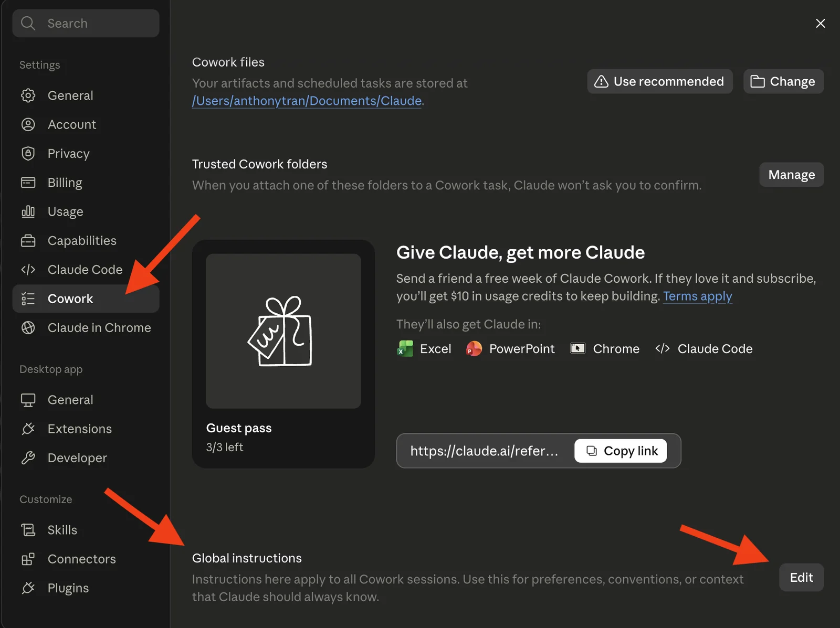The width and height of the screenshot is (840, 628).
Task: Open the General settings page
Action: (86, 95)
